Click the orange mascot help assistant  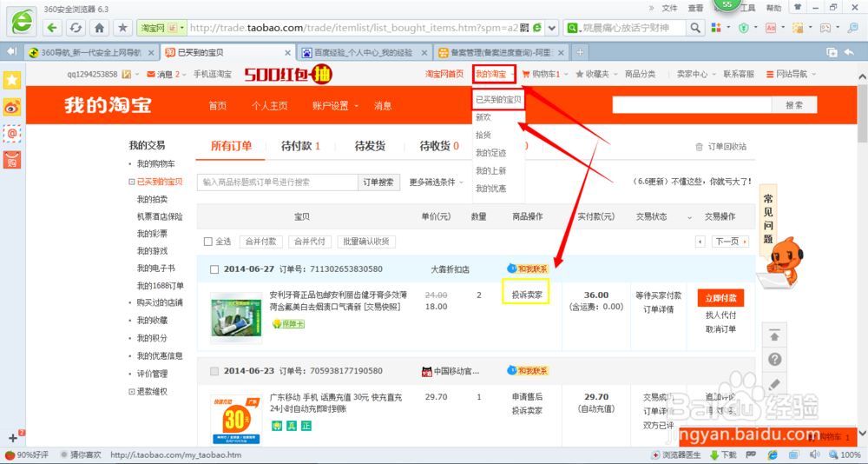point(782,261)
